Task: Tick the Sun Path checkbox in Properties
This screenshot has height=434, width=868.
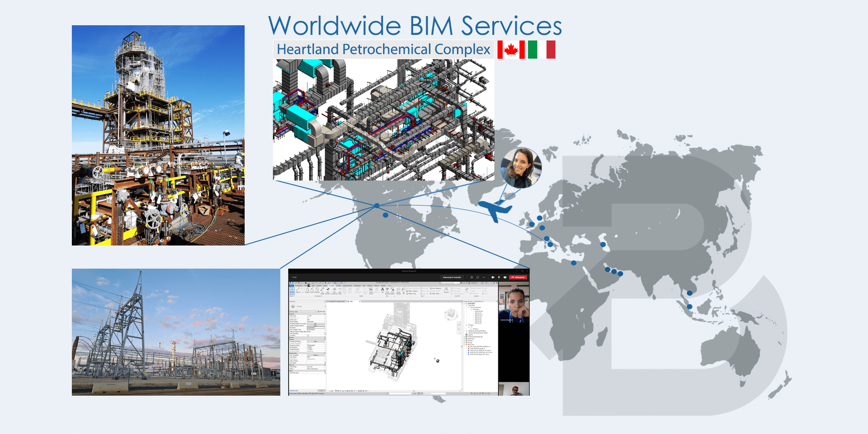Action: pyautogui.click(x=308, y=336)
